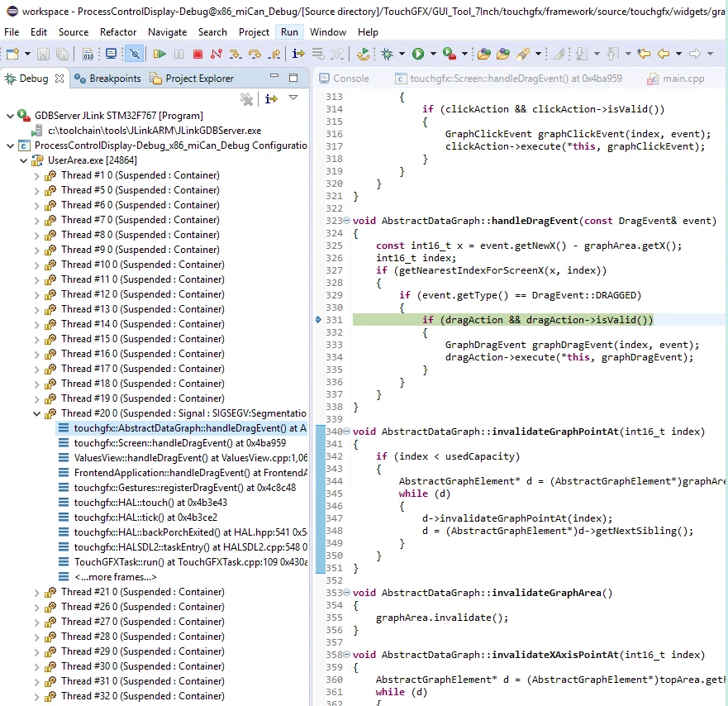This screenshot has width=728, height=706.
Task: Open the External Tools dropdown arrow
Action: click(464, 54)
